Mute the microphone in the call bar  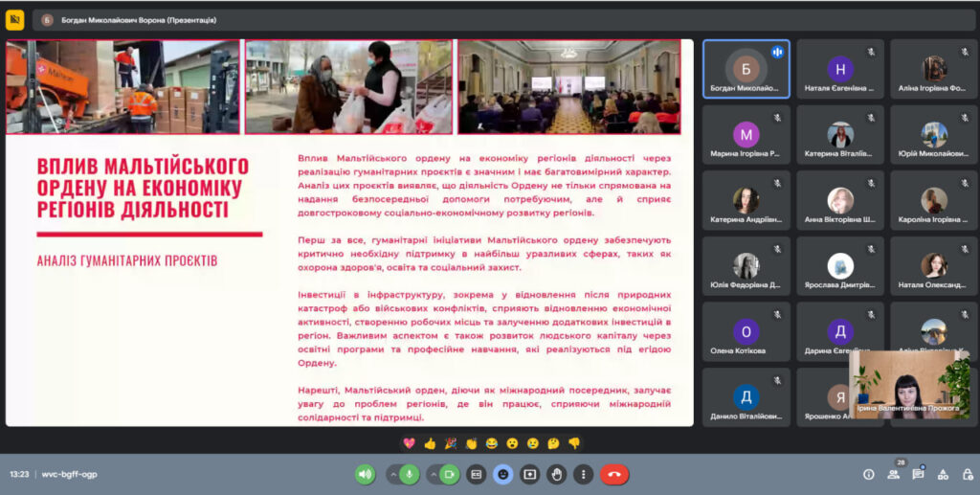pos(411,474)
